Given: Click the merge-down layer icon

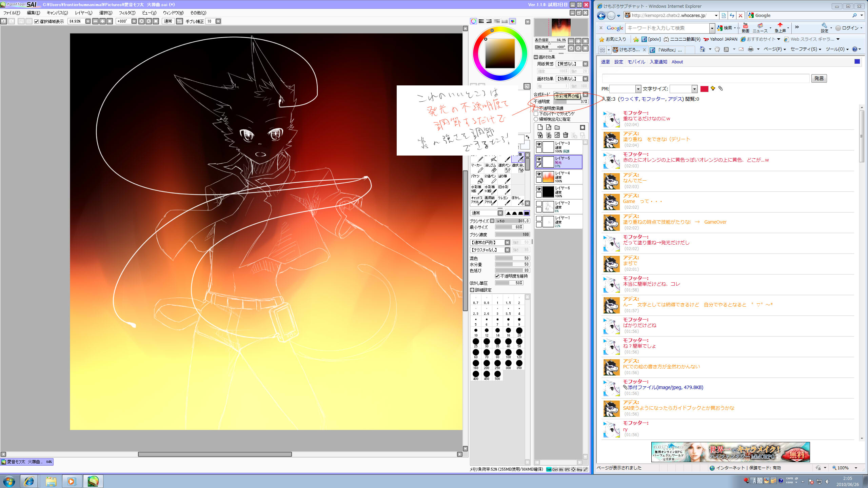Looking at the screenshot, I should pyautogui.click(x=549, y=135).
